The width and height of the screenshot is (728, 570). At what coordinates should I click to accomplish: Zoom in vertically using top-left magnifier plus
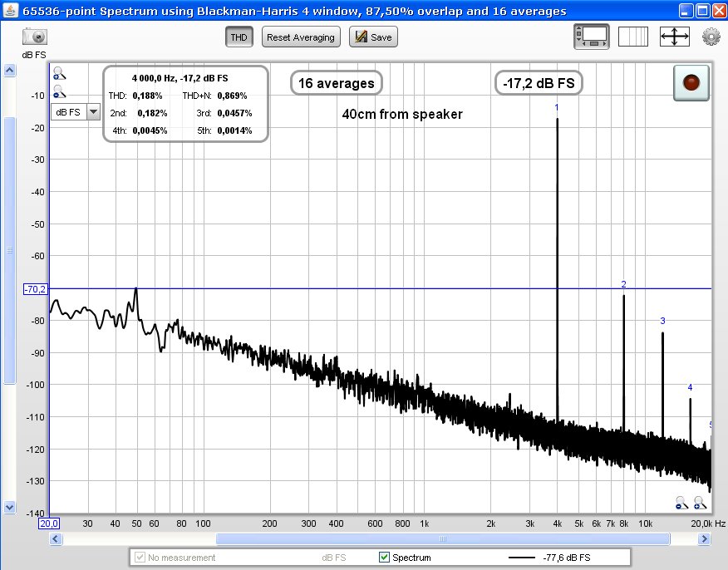tap(59, 73)
